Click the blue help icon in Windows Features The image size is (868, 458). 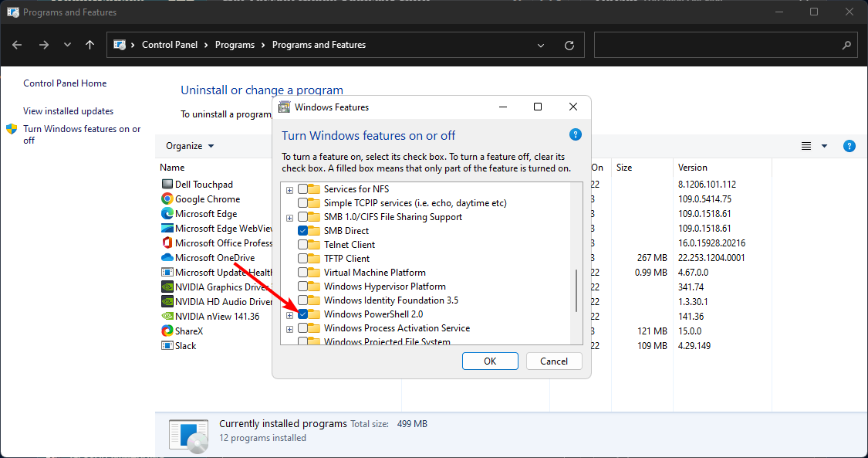(575, 134)
